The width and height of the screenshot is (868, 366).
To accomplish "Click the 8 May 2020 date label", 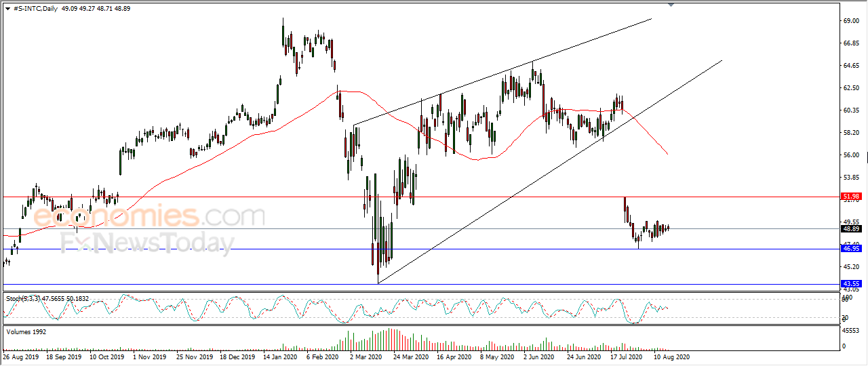I will tap(497, 357).
